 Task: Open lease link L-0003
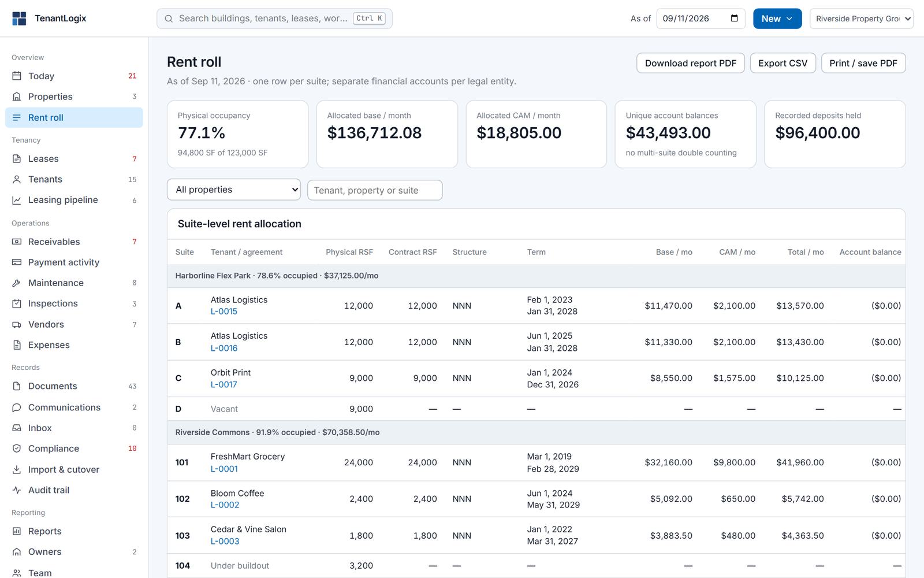[x=225, y=542]
